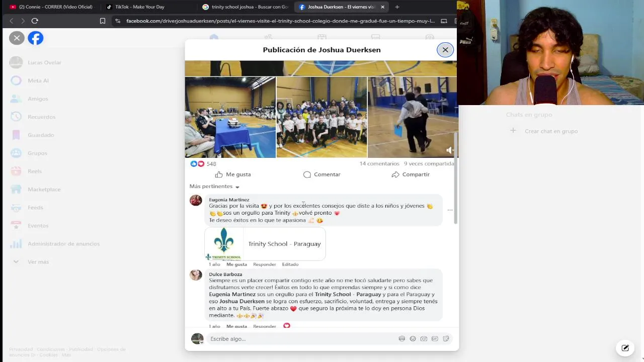644x362 pixels.
Task: Unmute video with the speaker icon
Action: point(450,150)
